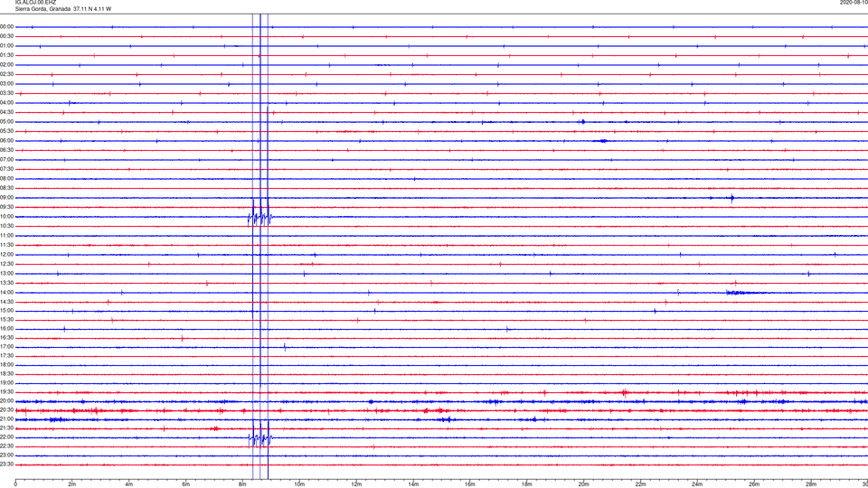
Task: Select the 07:00 time row label
Action: pyautogui.click(x=7, y=159)
